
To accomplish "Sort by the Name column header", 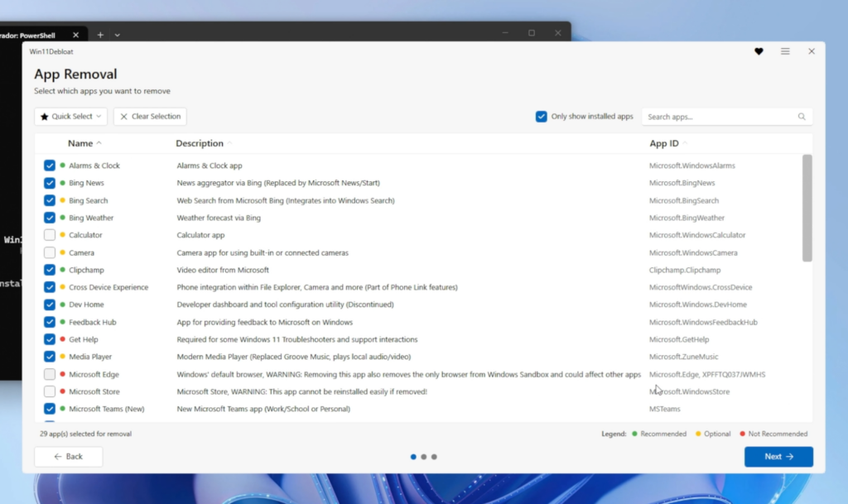I will point(80,143).
